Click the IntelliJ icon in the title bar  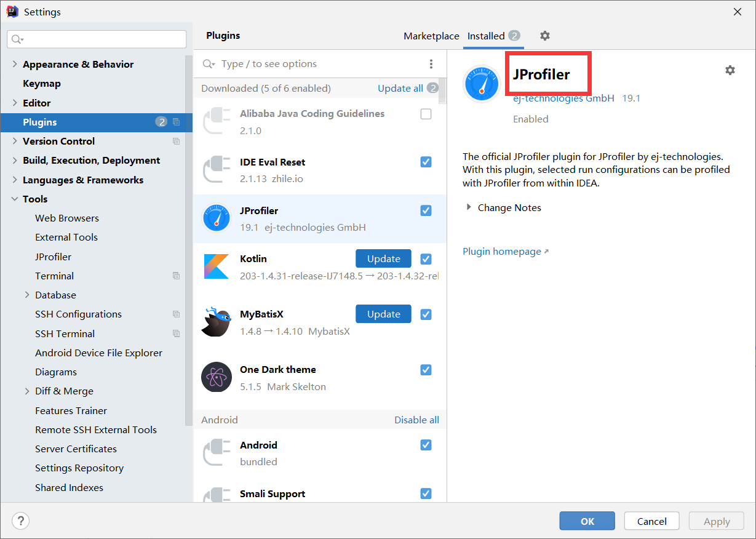pyautogui.click(x=12, y=11)
